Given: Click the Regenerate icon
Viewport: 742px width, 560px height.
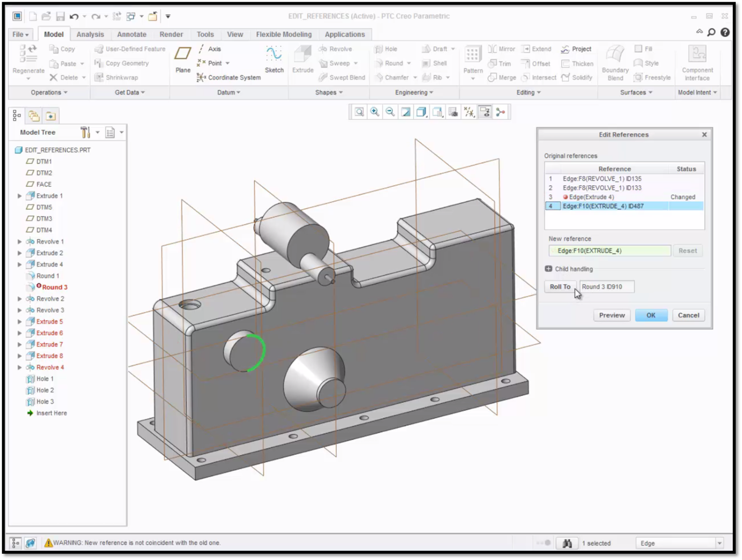Looking at the screenshot, I should [28, 54].
